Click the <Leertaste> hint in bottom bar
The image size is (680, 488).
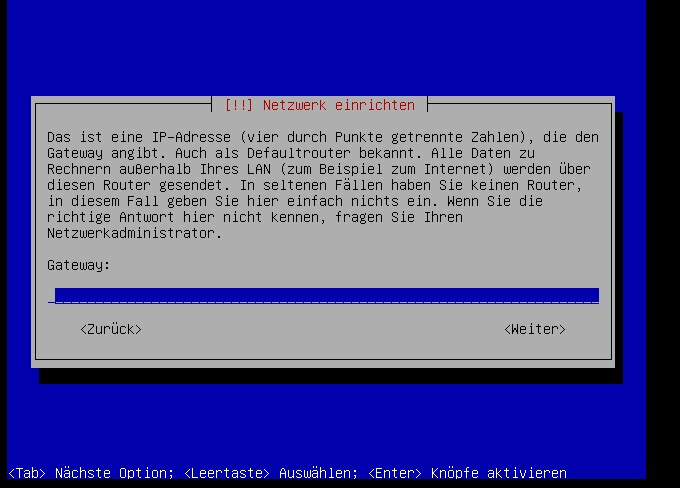pyautogui.click(x=227, y=473)
